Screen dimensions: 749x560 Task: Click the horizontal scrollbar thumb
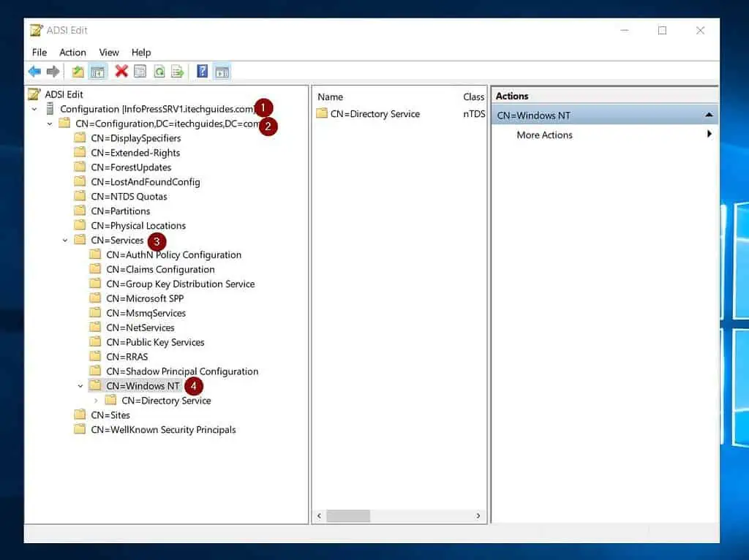tap(347, 515)
